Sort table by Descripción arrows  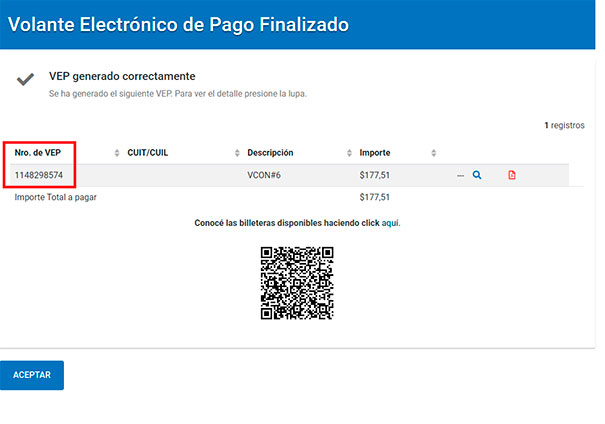coord(349,153)
